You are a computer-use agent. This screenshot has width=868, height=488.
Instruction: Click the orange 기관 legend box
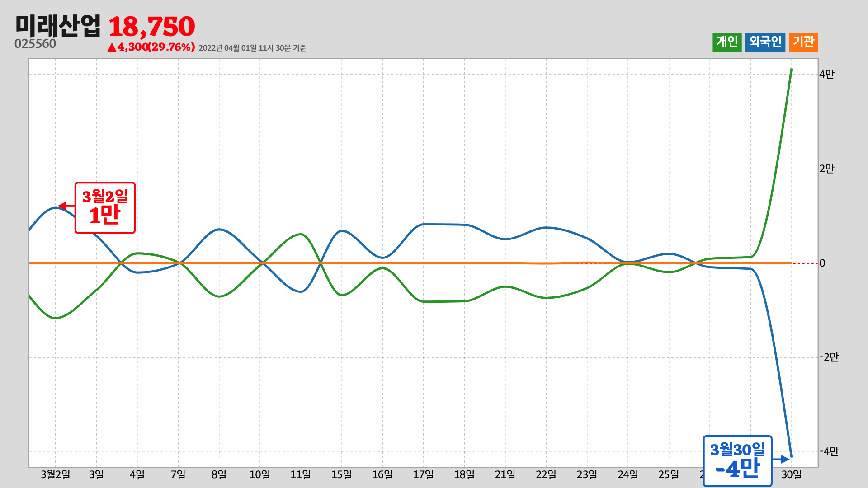pos(803,42)
